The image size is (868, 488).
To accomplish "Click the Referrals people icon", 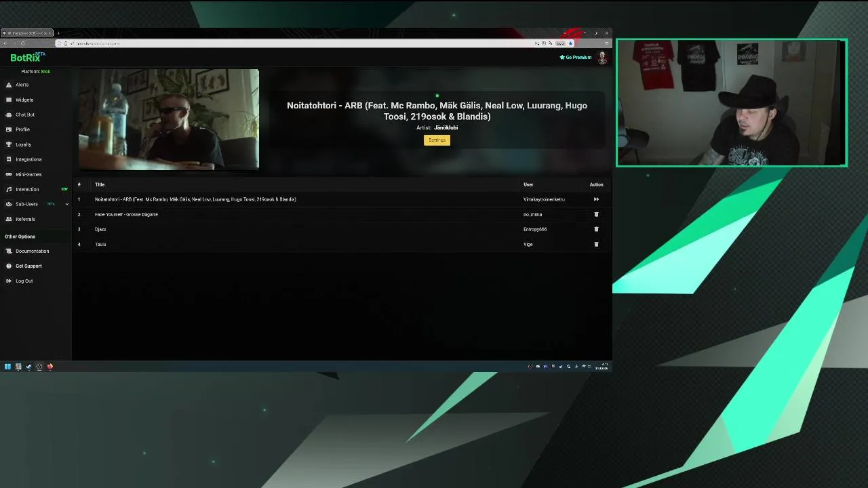I will pyautogui.click(x=9, y=219).
